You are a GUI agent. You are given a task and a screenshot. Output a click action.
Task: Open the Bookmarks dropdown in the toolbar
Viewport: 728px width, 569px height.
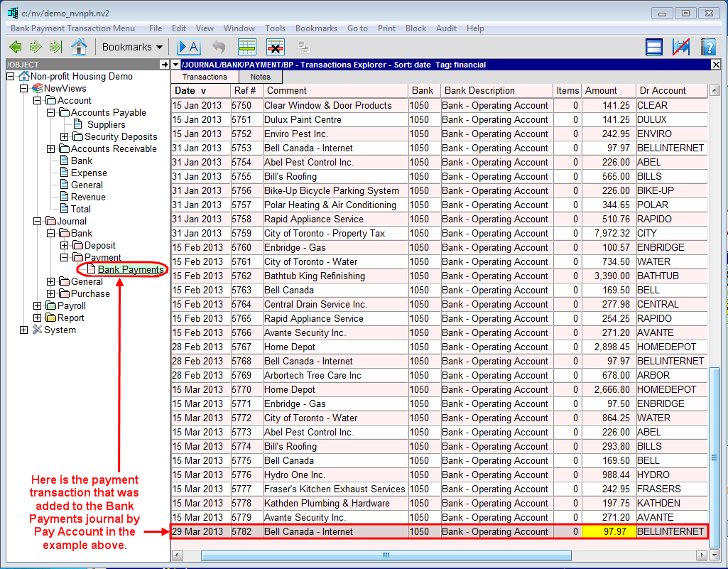tap(132, 47)
